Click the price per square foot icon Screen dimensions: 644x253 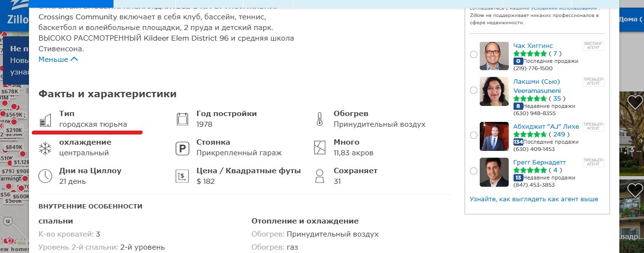click(x=182, y=176)
